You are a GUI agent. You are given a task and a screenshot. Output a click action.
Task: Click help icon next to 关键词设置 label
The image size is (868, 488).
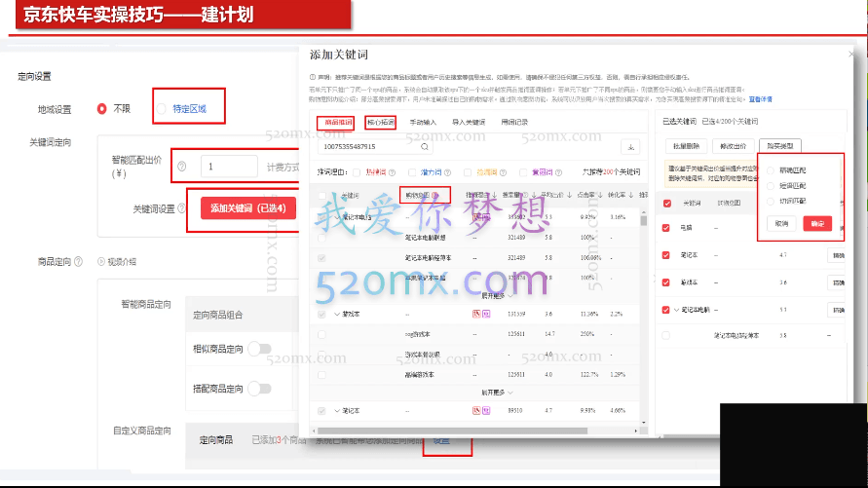[181, 208]
